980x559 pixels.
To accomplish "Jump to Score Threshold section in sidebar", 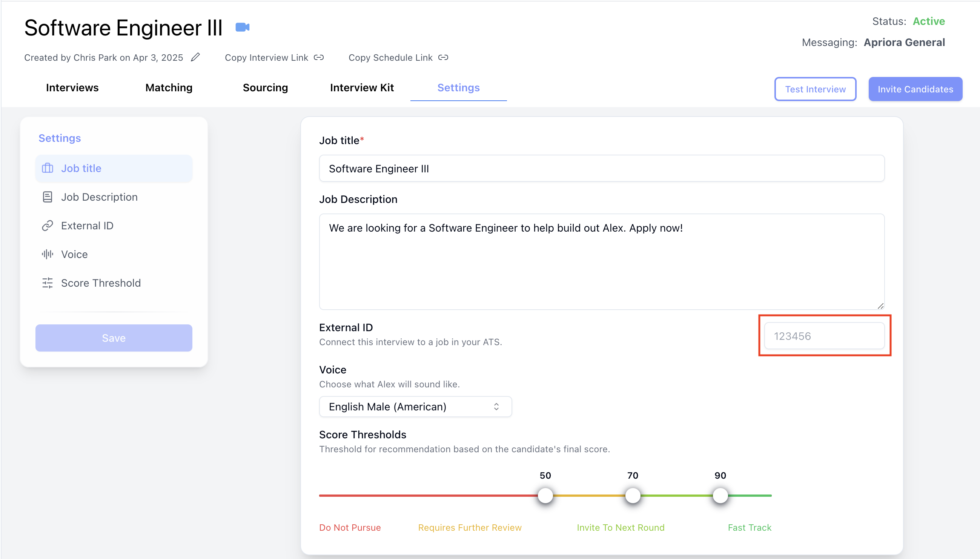I will coord(114,283).
